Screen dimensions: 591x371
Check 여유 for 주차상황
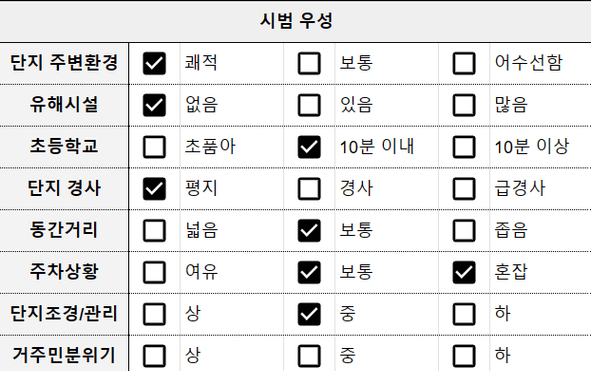click(x=154, y=272)
